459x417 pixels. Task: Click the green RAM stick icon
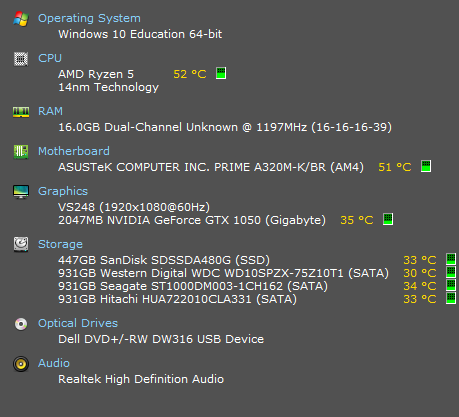click(21, 112)
